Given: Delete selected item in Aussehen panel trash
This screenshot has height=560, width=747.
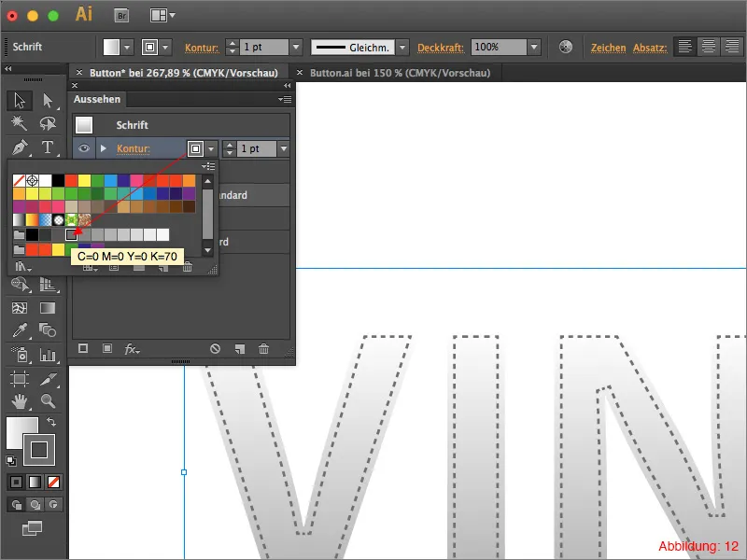Looking at the screenshot, I should (x=263, y=349).
